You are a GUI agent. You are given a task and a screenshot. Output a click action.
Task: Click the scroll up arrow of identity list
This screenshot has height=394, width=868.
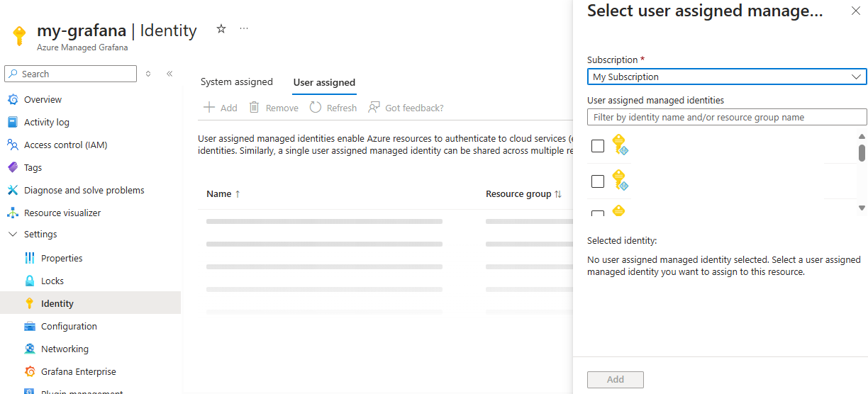pyautogui.click(x=862, y=136)
